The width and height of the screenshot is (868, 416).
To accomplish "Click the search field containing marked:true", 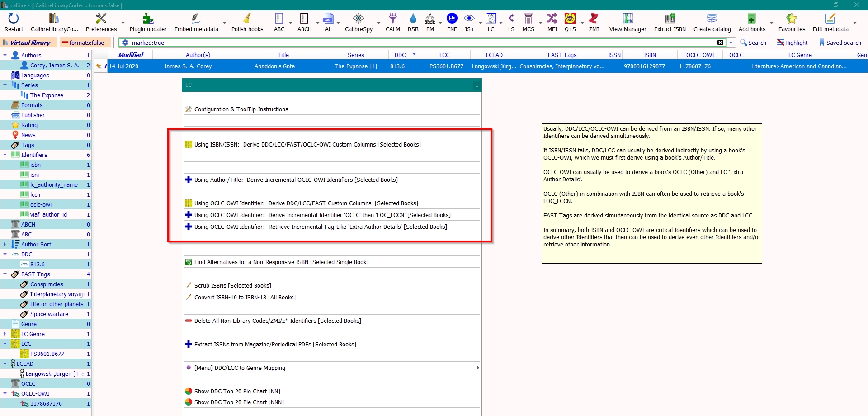I will coord(423,43).
